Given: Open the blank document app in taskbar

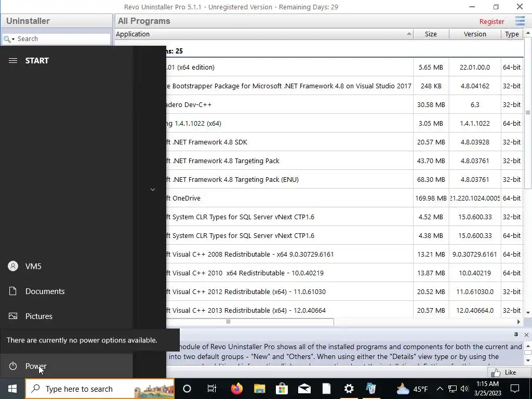Looking at the screenshot, I should pyautogui.click(x=326, y=389).
